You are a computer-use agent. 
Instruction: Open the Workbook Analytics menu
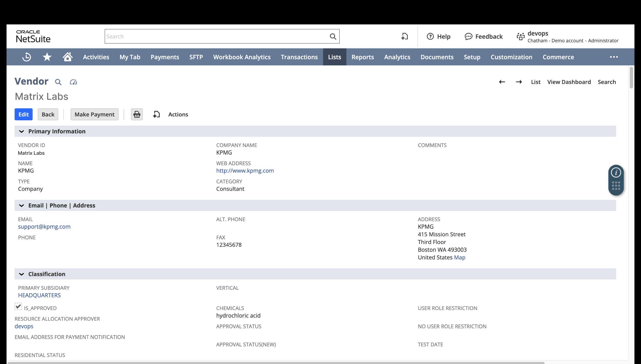(242, 57)
